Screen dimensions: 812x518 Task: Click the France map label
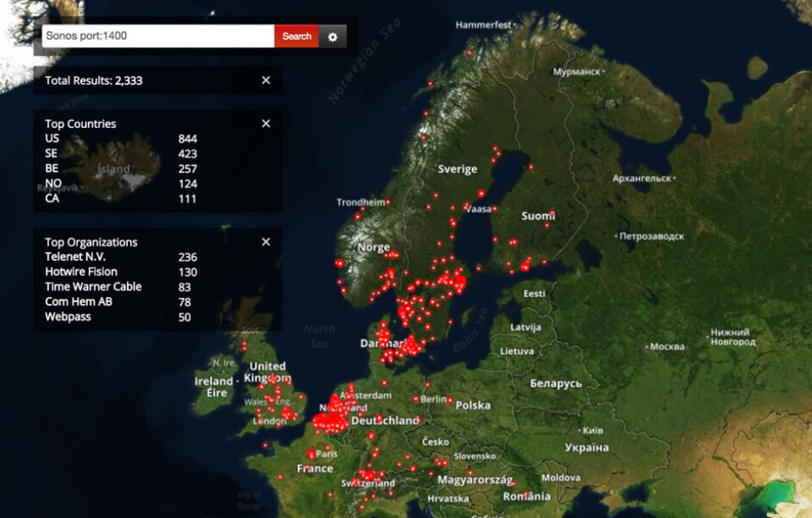(315, 469)
